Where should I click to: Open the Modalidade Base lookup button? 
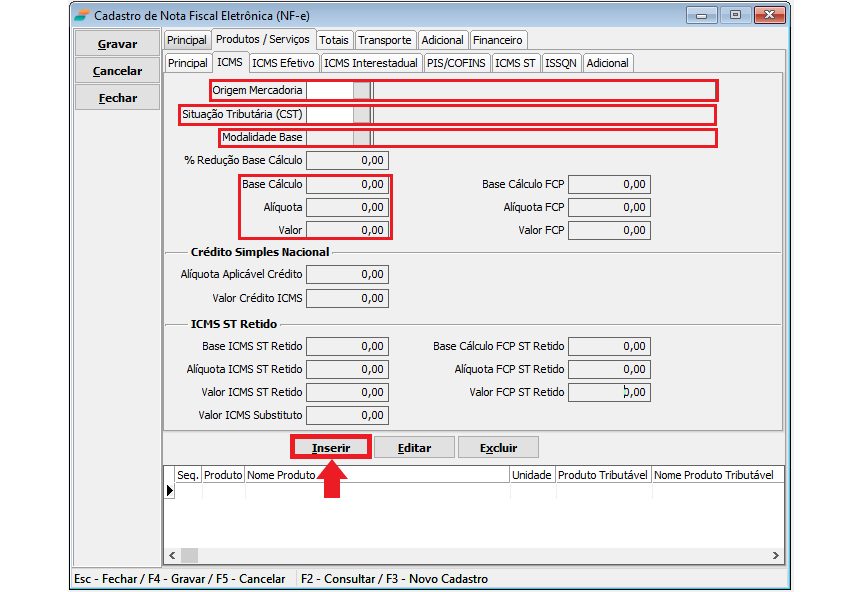[362, 137]
